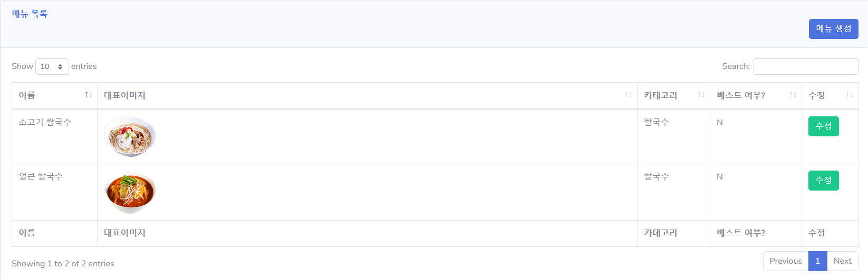Click 수정 button for 얼큰 쌀국수

(823, 181)
